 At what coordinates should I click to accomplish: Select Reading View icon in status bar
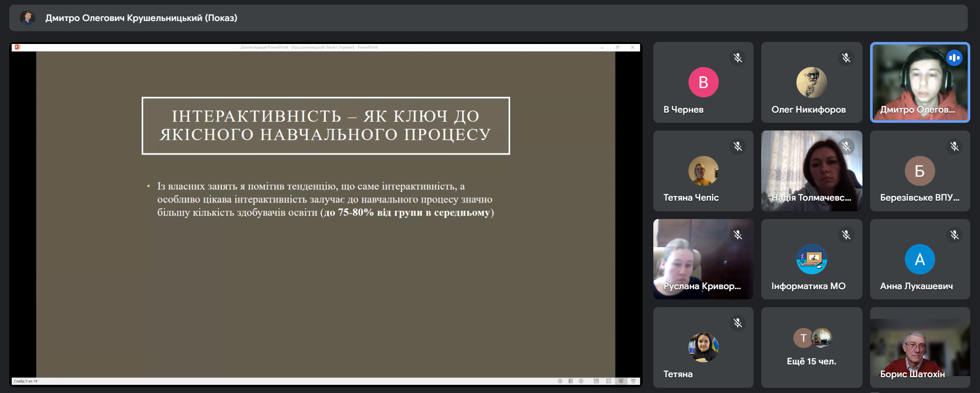tap(621, 381)
